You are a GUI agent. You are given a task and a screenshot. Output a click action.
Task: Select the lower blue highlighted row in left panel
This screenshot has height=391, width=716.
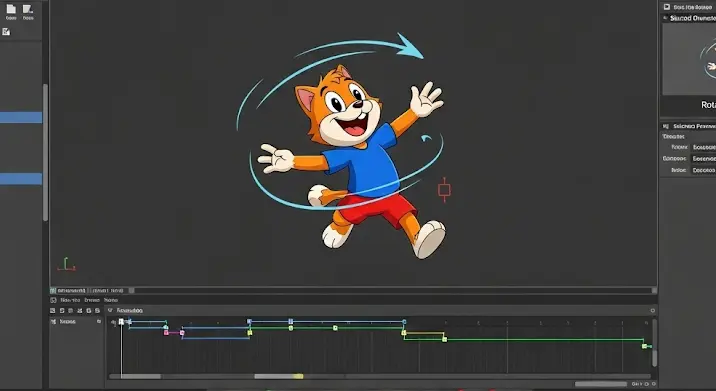(x=21, y=179)
